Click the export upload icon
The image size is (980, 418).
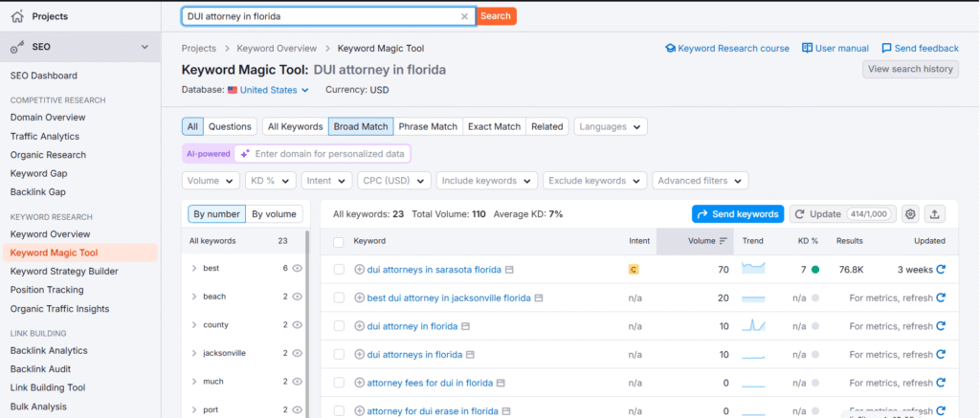[934, 214]
